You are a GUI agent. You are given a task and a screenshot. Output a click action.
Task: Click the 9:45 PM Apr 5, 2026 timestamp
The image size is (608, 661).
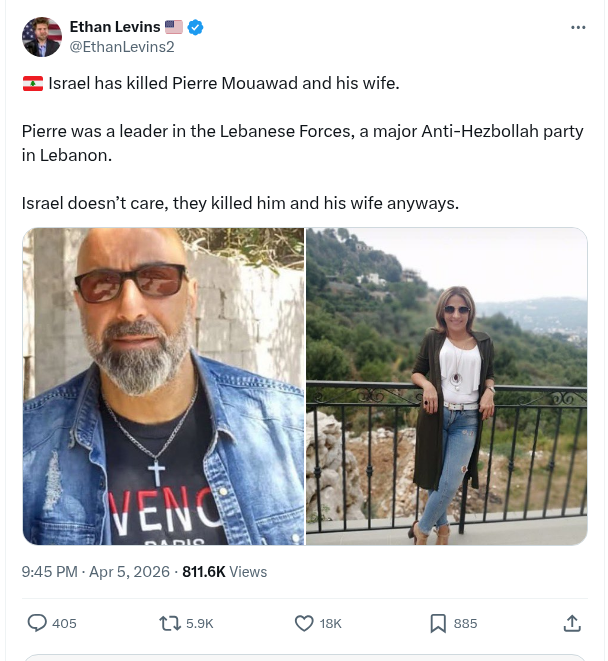96,572
